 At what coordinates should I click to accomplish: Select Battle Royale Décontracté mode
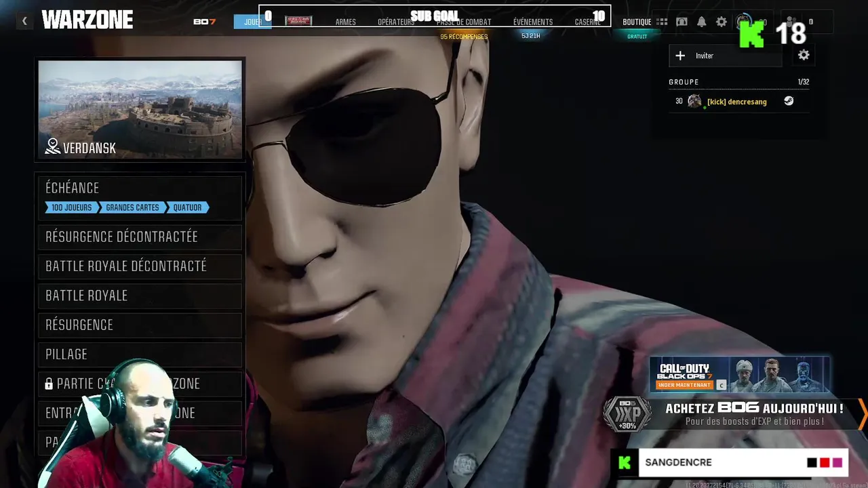(x=140, y=266)
